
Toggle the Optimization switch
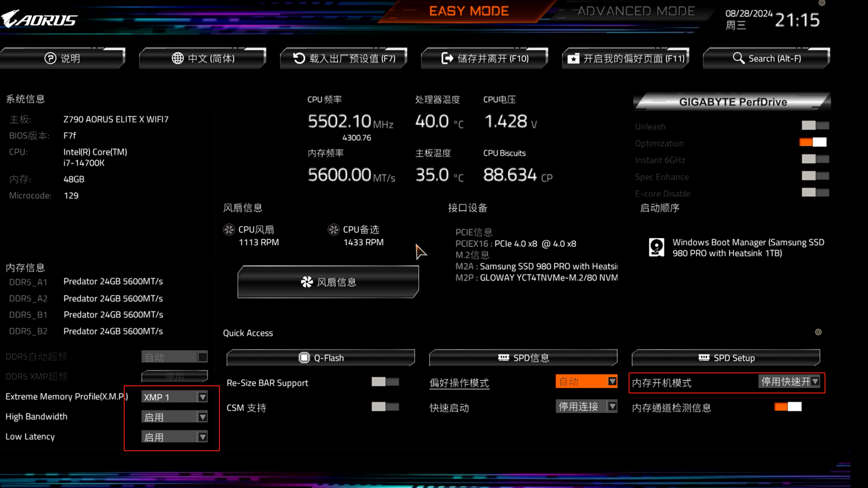tap(813, 142)
